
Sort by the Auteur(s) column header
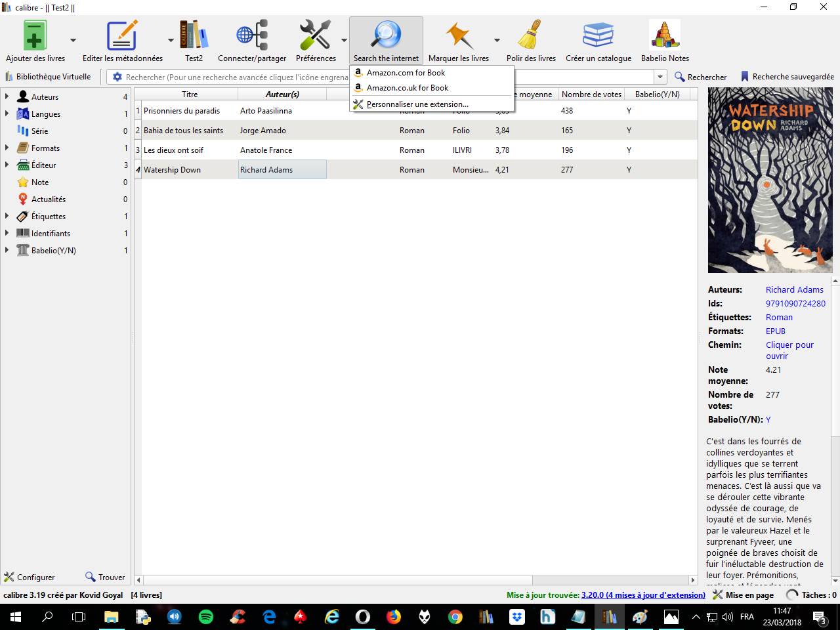pos(282,94)
